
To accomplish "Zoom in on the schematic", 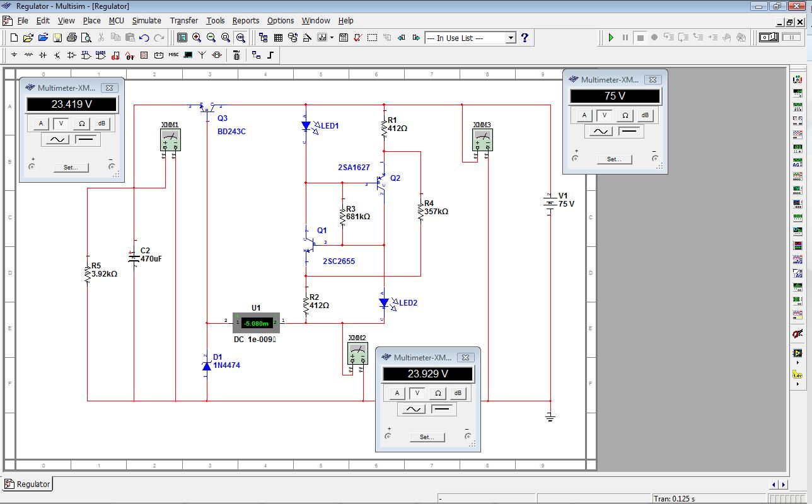I will click(197, 38).
